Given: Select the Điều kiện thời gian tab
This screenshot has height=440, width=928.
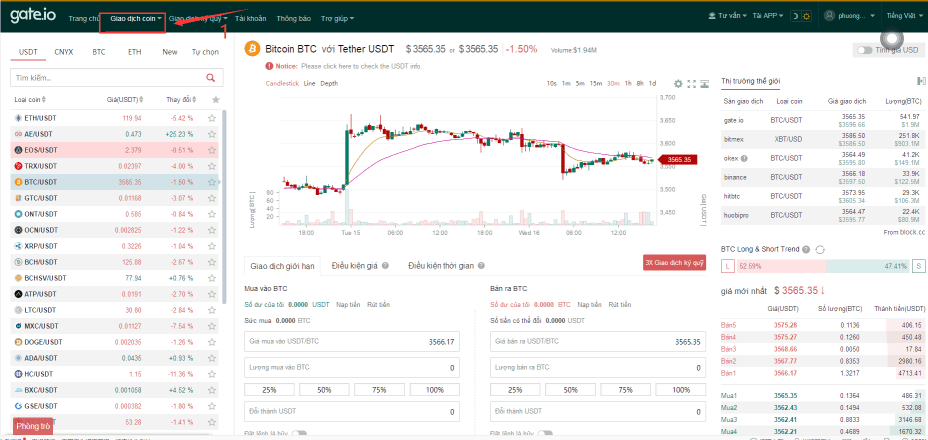Looking at the screenshot, I should click(441, 266).
